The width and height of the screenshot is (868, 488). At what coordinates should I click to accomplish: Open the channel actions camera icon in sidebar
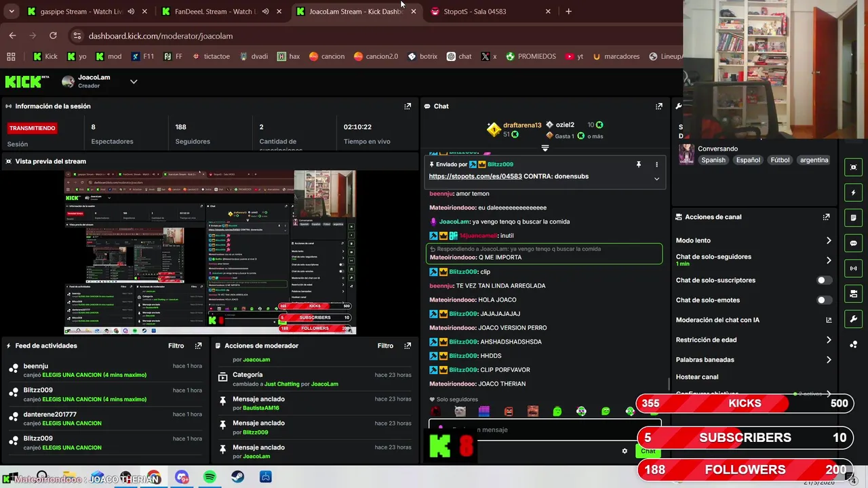(x=853, y=293)
